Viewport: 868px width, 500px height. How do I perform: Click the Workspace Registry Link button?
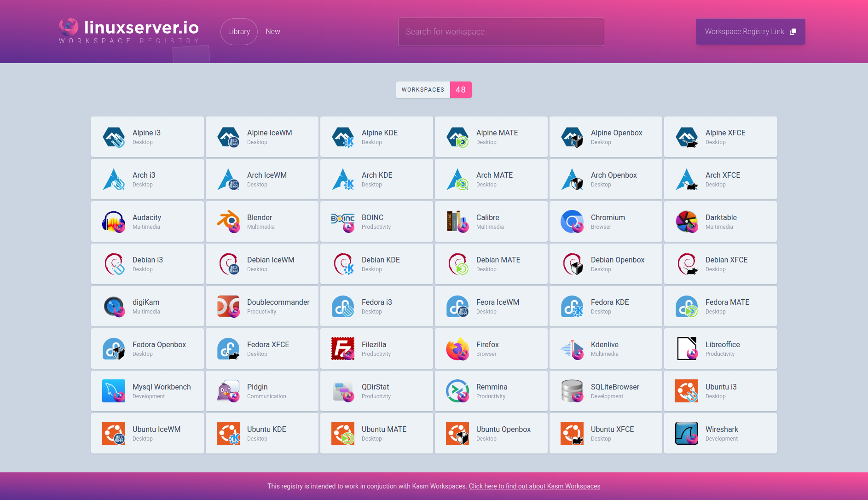pyautogui.click(x=750, y=32)
